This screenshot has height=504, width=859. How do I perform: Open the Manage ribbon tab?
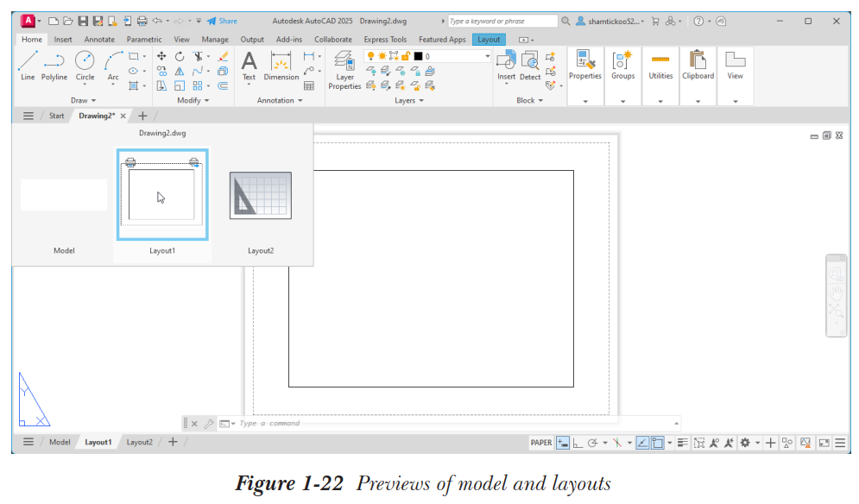pos(215,40)
